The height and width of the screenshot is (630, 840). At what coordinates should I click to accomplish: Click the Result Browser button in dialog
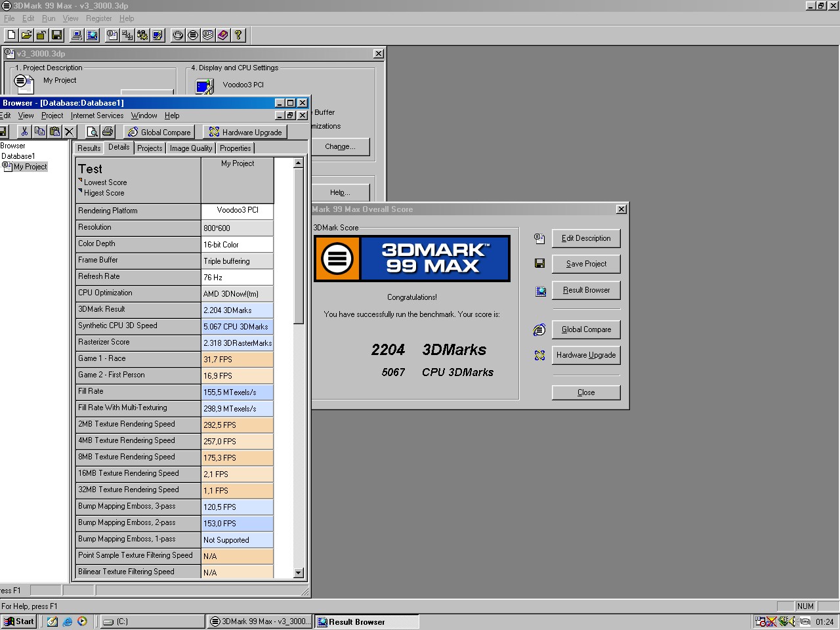(x=586, y=290)
